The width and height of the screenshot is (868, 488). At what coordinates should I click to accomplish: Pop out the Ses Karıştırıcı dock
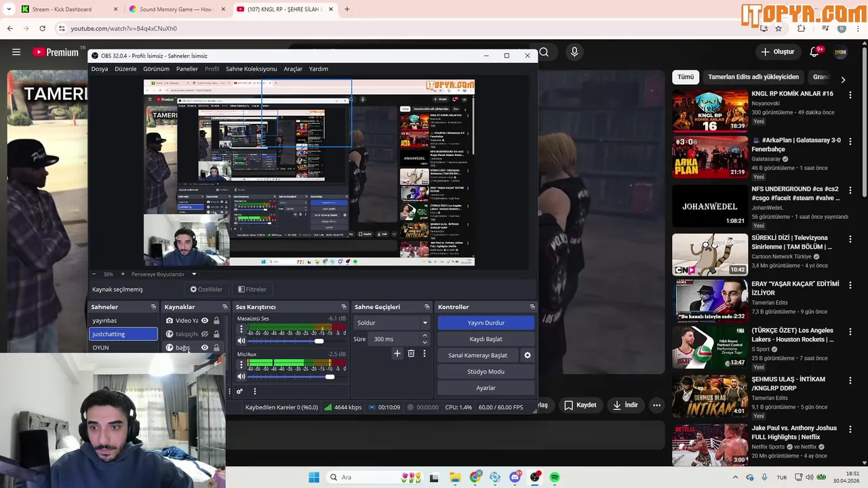click(x=344, y=307)
